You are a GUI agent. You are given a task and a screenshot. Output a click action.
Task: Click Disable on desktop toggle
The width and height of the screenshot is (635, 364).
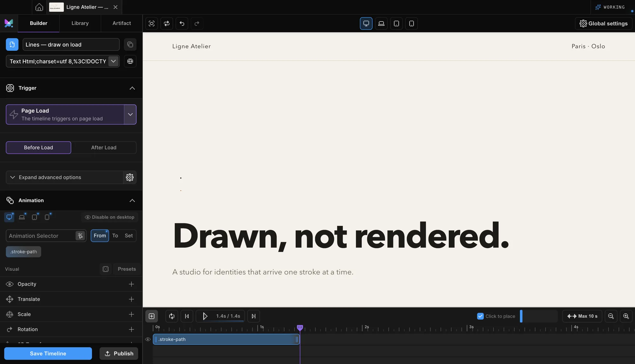(110, 217)
